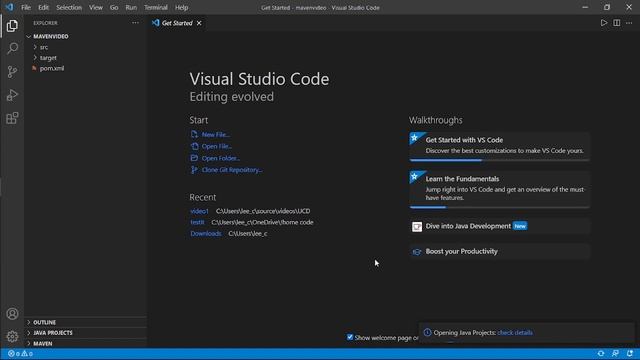Open the Extensions view icon
The width and height of the screenshot is (640, 360).
[x=12, y=118]
